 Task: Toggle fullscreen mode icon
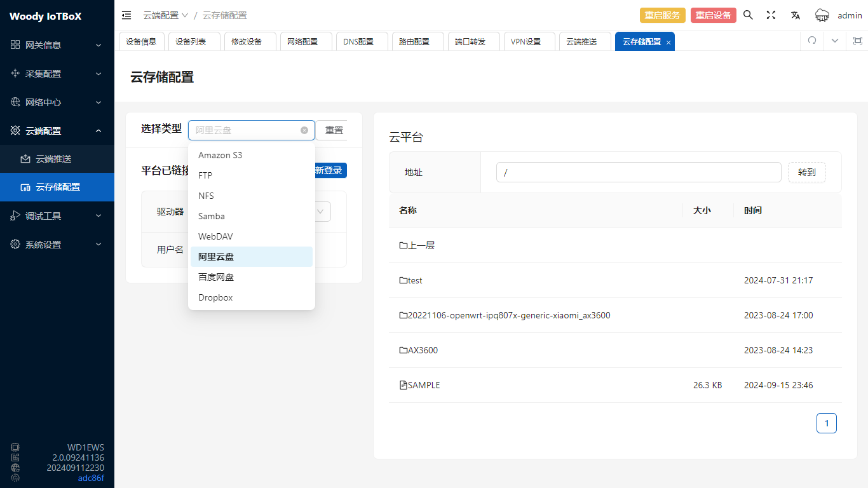771,15
